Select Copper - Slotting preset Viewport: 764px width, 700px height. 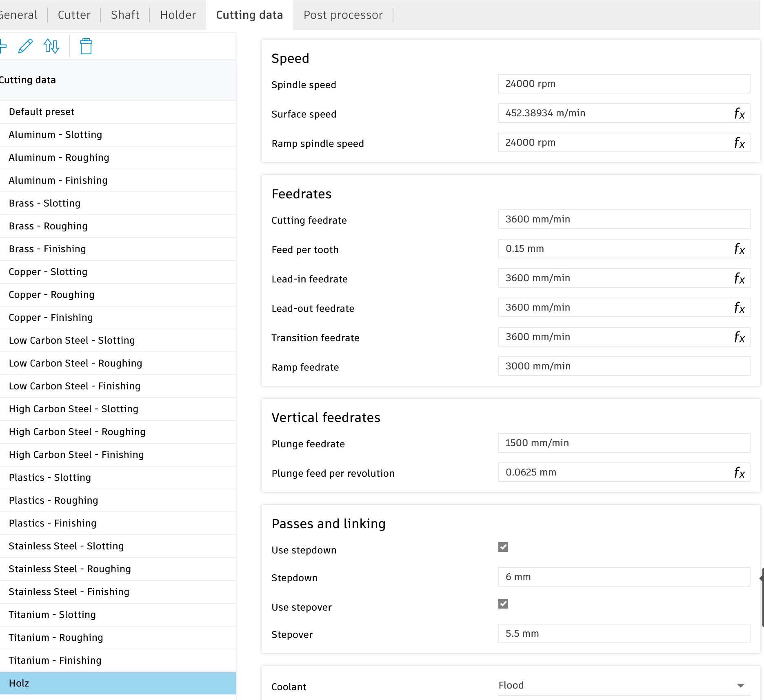[118, 272]
